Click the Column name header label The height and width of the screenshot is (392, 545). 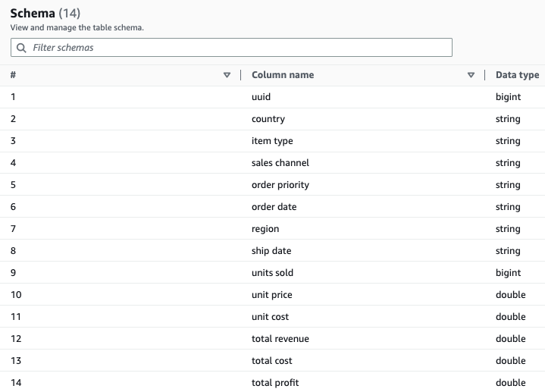click(283, 75)
